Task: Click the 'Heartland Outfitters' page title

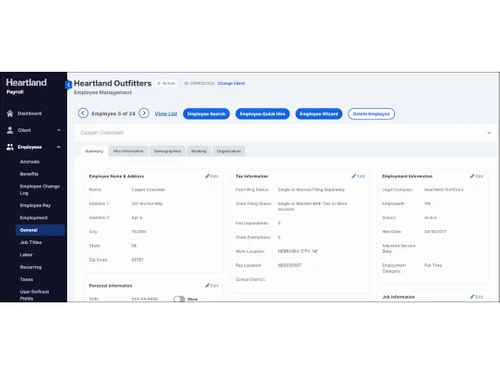Action: pyautogui.click(x=113, y=83)
